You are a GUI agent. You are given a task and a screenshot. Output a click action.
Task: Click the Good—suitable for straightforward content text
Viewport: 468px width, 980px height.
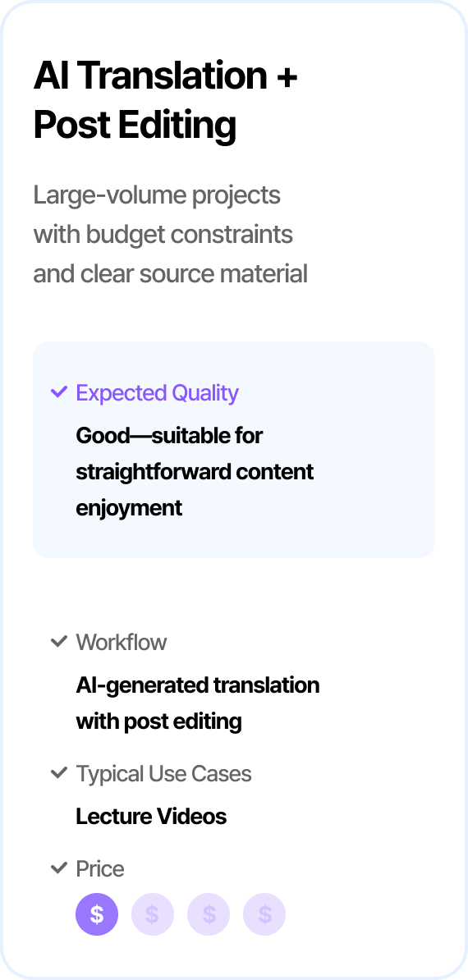[195, 454]
